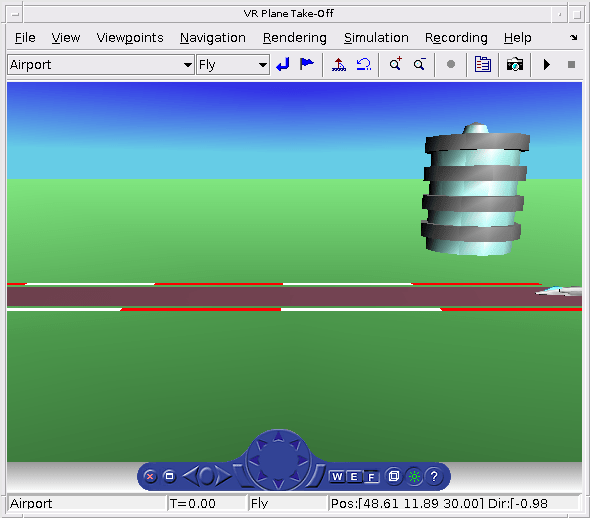
Task: Click the return to viewpoint arrow icon
Action: point(283,65)
